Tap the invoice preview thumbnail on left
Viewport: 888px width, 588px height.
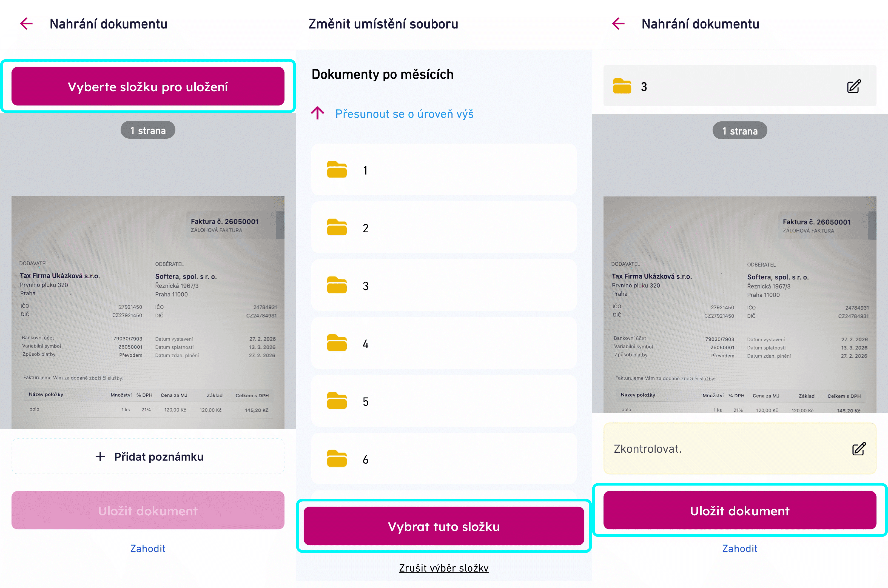148,312
